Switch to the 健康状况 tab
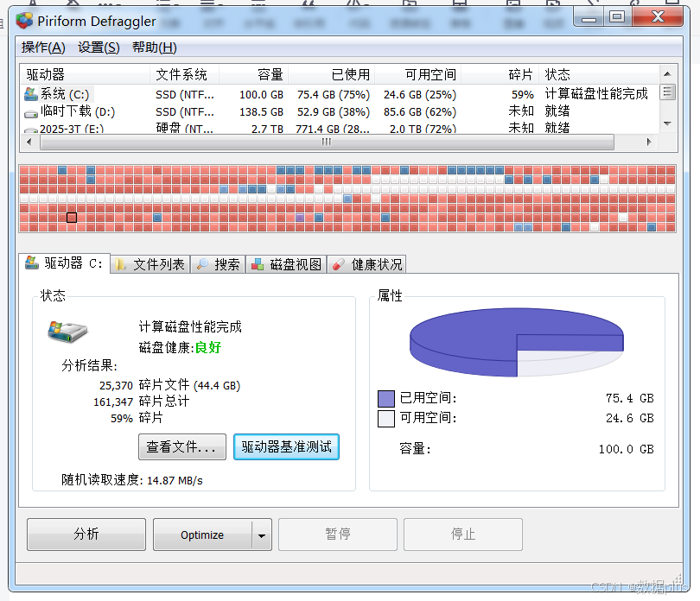Viewport: 700px width, 601px height. click(x=367, y=264)
